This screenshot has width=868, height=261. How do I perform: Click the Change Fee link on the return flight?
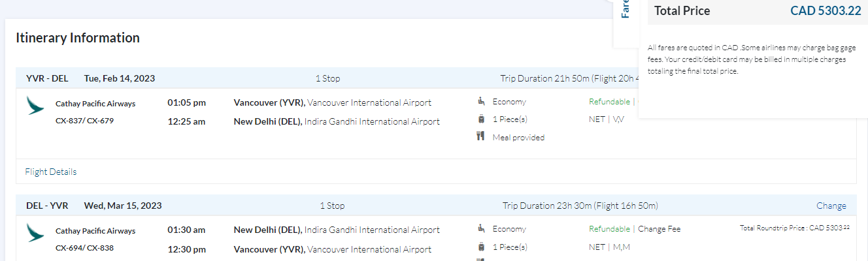[659, 229]
